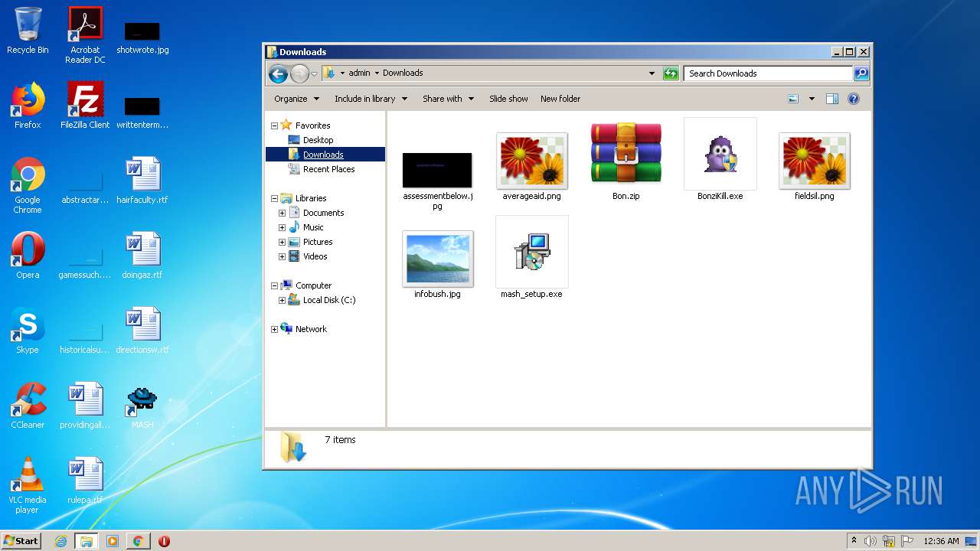Open Windows Media Player taskbar icon

point(113,541)
